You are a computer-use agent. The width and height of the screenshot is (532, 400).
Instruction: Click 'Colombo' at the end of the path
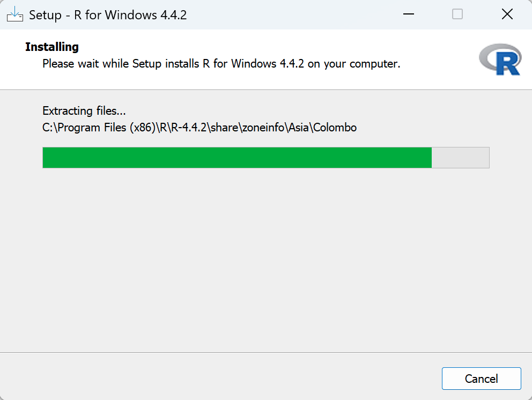coord(335,128)
